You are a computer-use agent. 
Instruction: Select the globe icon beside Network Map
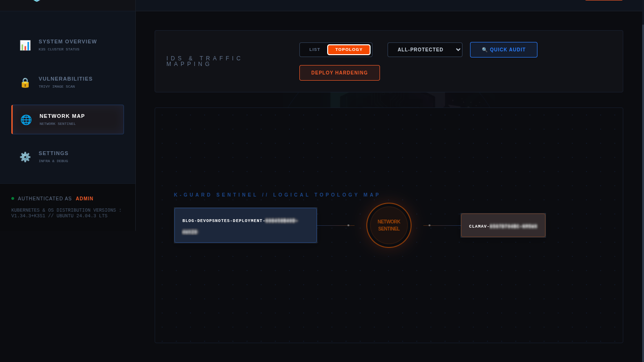[26, 119]
